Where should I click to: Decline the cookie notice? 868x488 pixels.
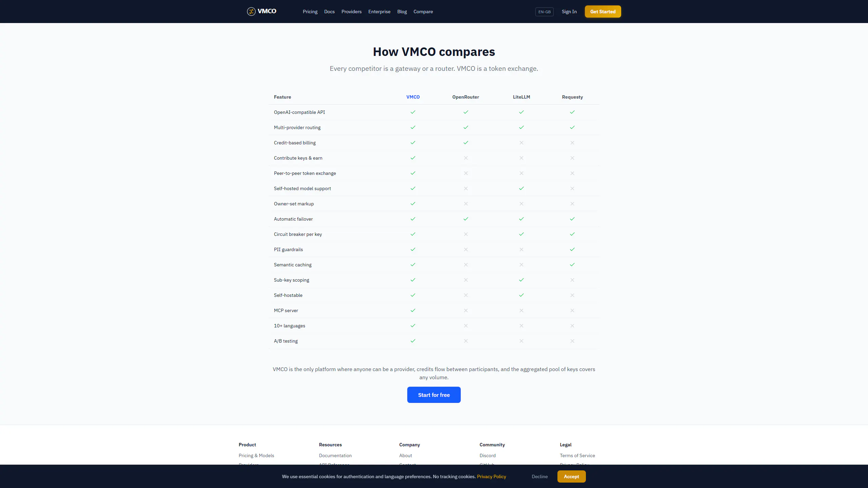point(540,476)
